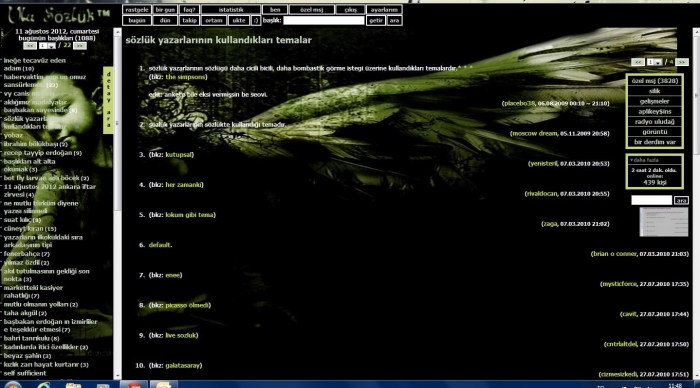This screenshot has width=700, height=388.
Task: Jump to the next entries page arrow
Action: [681, 62]
